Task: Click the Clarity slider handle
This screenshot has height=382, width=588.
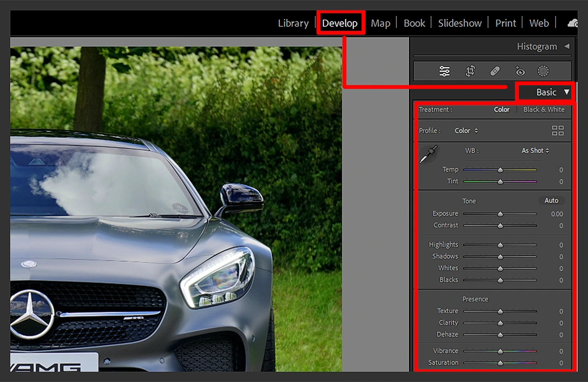Action: (x=500, y=323)
